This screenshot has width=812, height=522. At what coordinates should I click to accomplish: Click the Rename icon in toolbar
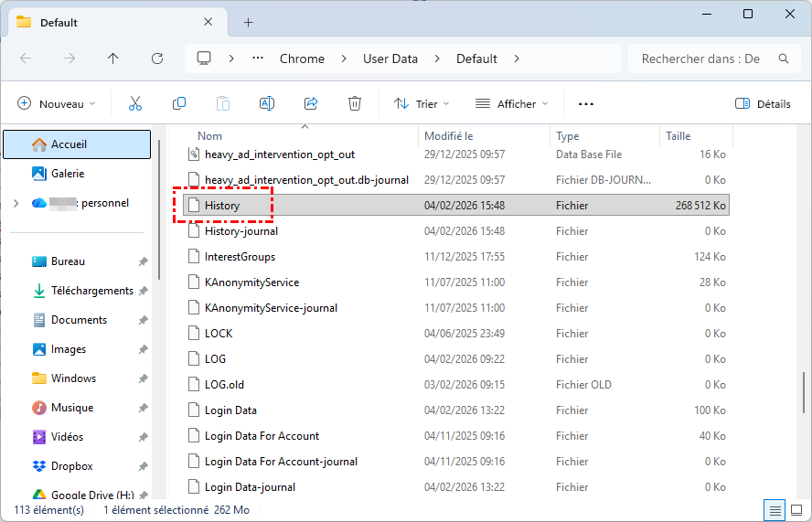267,104
